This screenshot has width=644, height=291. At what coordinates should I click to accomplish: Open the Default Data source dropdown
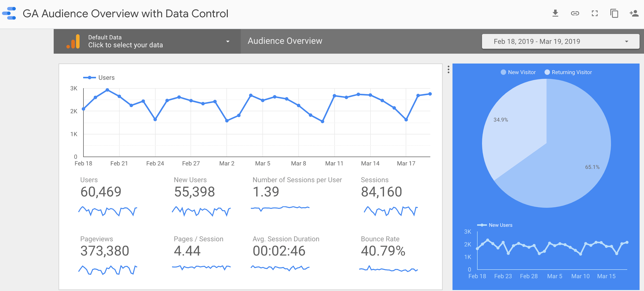229,41
